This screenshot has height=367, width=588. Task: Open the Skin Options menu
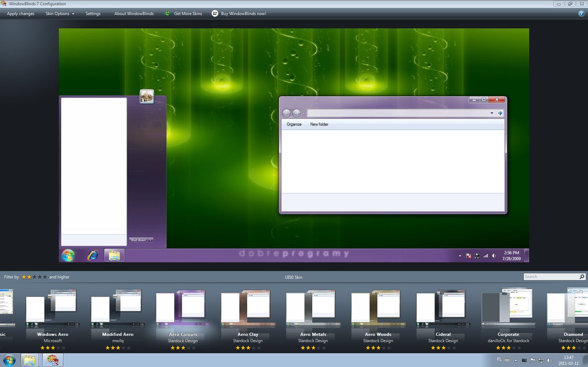60,14
